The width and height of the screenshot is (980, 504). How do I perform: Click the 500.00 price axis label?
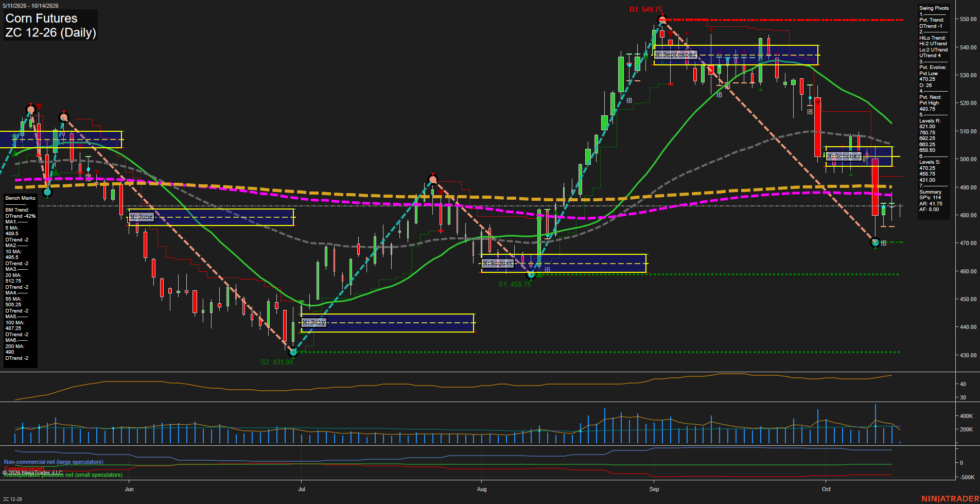point(968,160)
